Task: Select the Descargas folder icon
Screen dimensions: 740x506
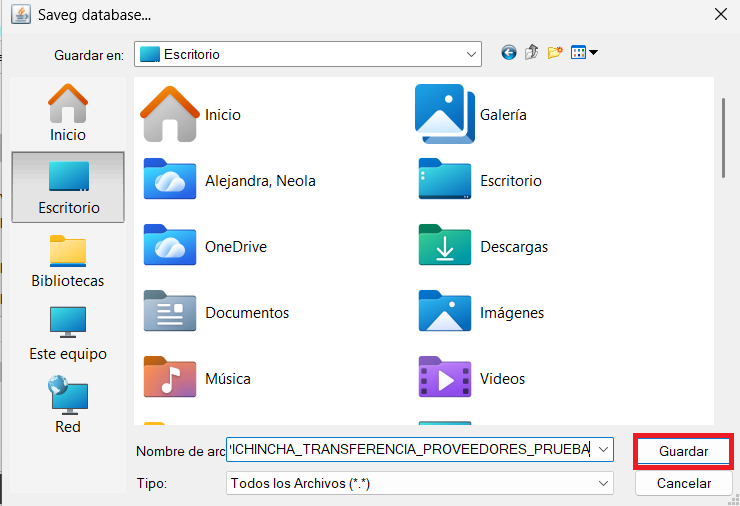Action: pyautogui.click(x=445, y=245)
